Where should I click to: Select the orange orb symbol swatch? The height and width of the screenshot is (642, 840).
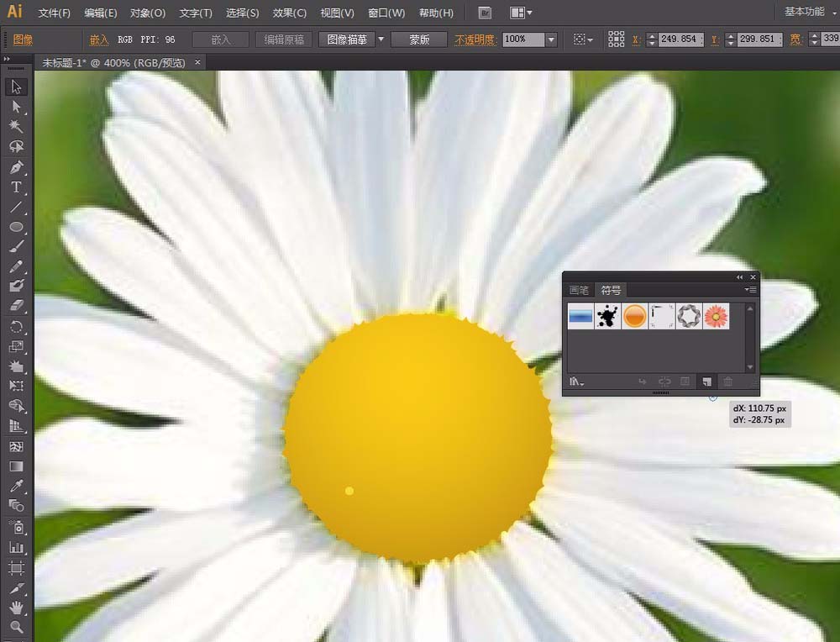pos(635,316)
